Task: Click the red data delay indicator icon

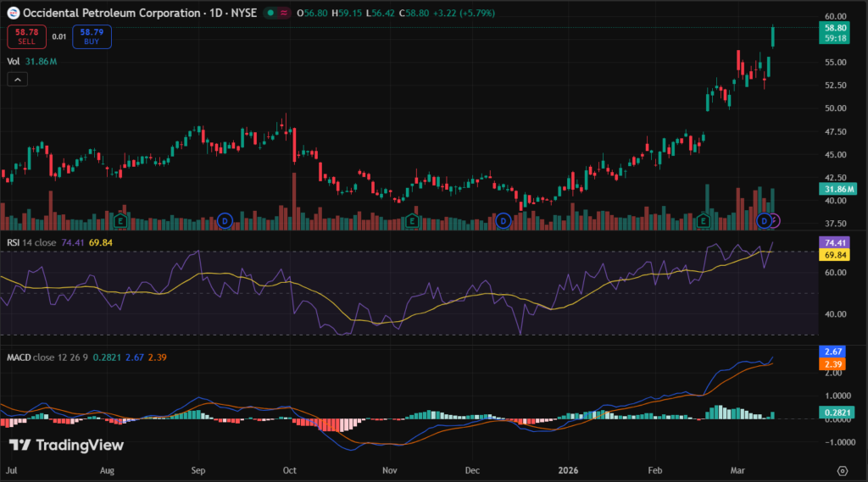Action: (283, 14)
